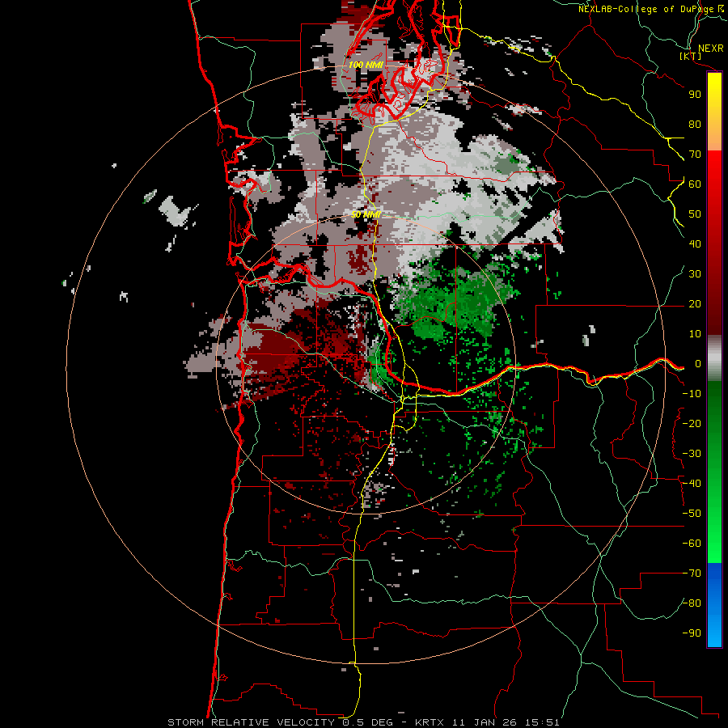Click the -50 value on the velocity scale
The height and width of the screenshot is (728, 728).
692,514
